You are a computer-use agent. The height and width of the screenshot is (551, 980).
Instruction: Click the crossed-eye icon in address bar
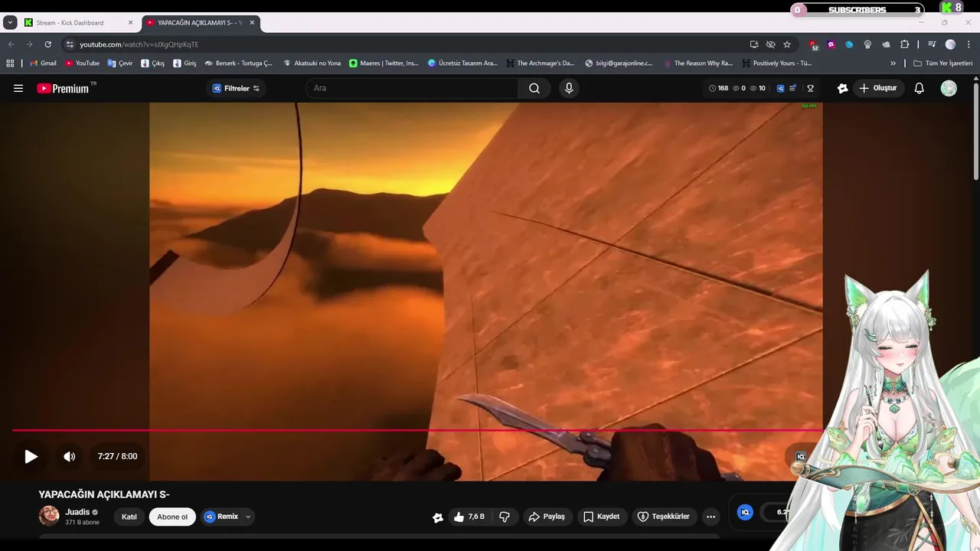click(771, 44)
